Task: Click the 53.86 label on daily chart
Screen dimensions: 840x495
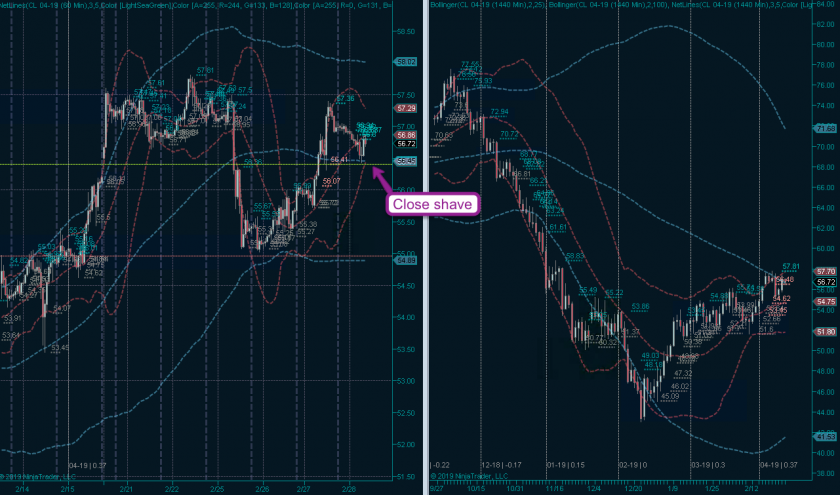Action: click(640, 307)
